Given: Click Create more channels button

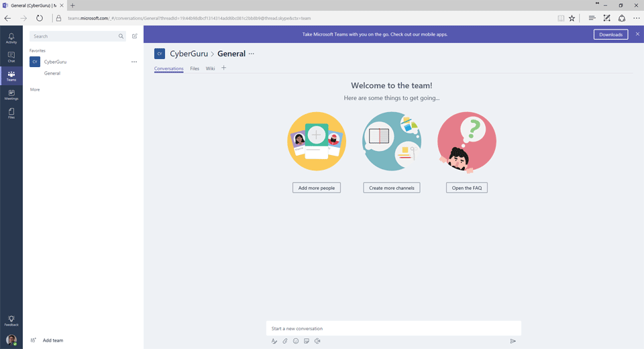Looking at the screenshot, I should pyautogui.click(x=391, y=188).
